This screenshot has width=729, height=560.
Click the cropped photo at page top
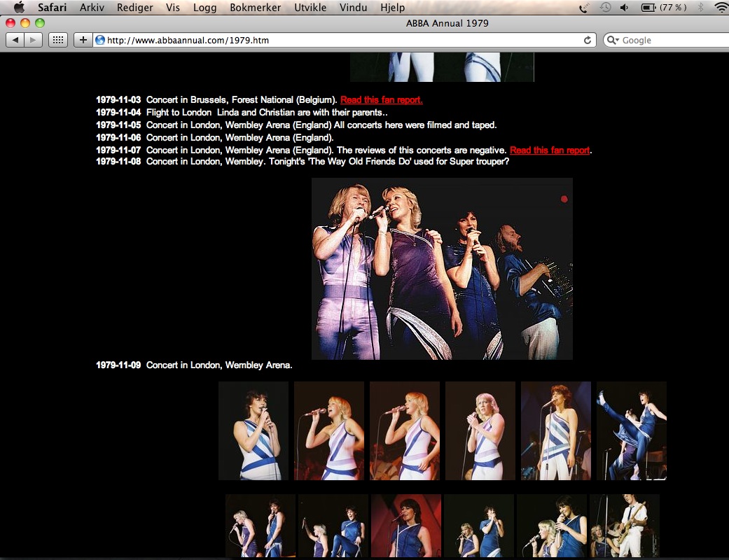[442, 67]
